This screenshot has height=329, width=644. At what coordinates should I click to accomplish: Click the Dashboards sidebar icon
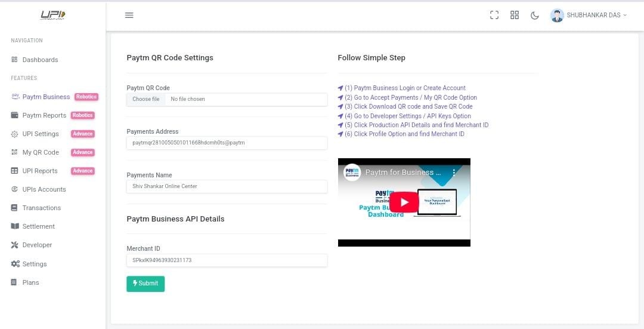[14, 60]
